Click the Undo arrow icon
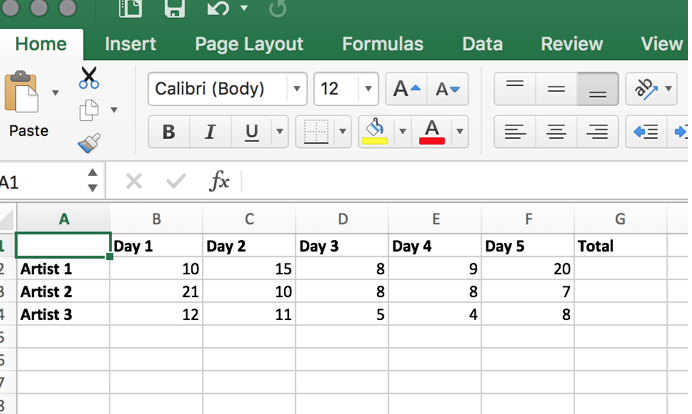Viewport: 692px width, 414px height. tap(218, 10)
